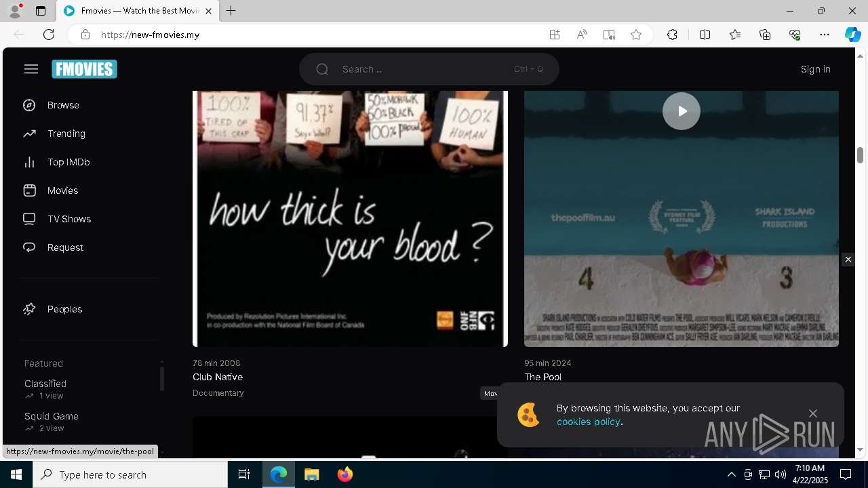Image resolution: width=868 pixels, height=488 pixels.
Task: Add this page to favorites
Action: click(636, 35)
